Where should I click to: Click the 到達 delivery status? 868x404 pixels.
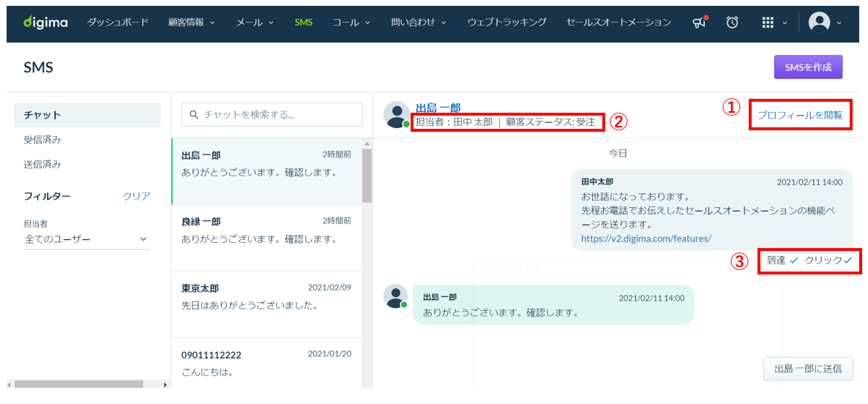click(782, 260)
